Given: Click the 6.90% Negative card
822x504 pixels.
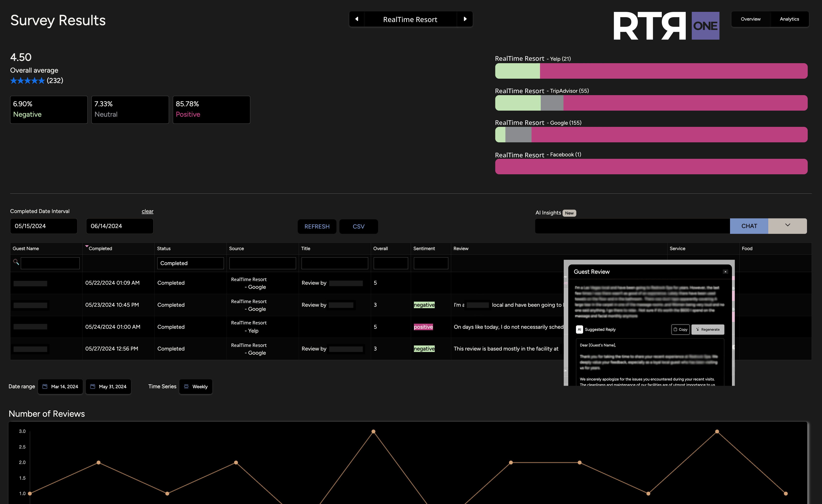Looking at the screenshot, I should [x=49, y=110].
